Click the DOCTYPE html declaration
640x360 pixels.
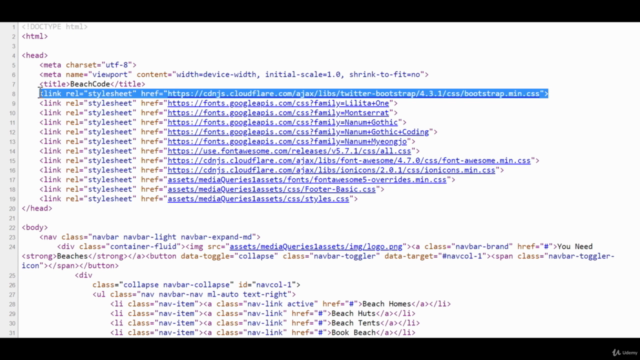(55, 27)
